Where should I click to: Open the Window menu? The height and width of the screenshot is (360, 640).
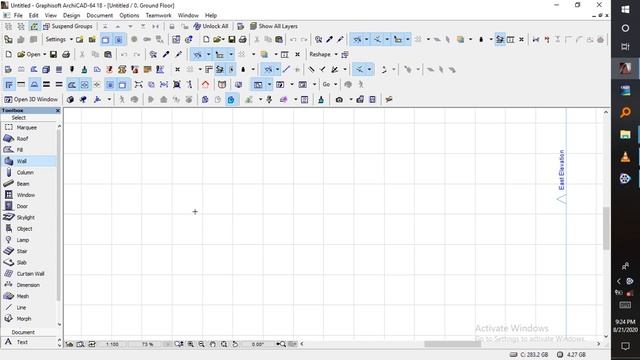pos(188,15)
